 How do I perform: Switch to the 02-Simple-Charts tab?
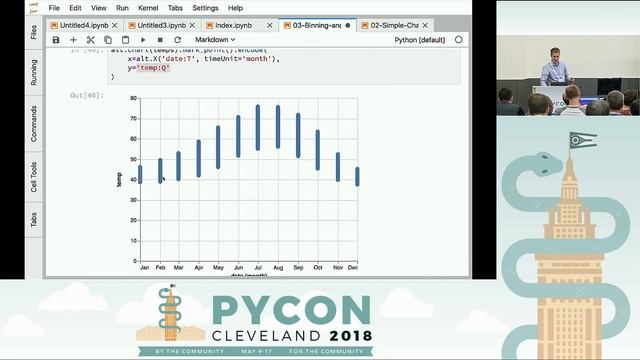394,25
